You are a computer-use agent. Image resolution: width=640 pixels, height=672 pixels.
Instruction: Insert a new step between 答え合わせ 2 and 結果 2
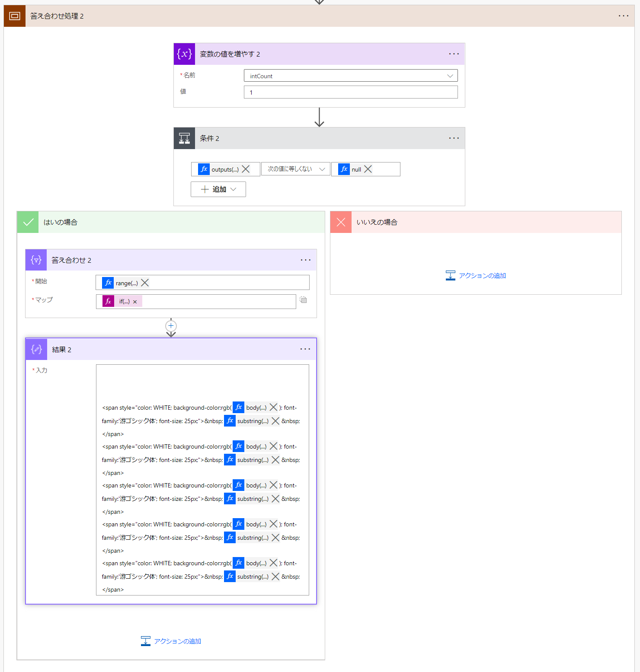pyautogui.click(x=171, y=325)
